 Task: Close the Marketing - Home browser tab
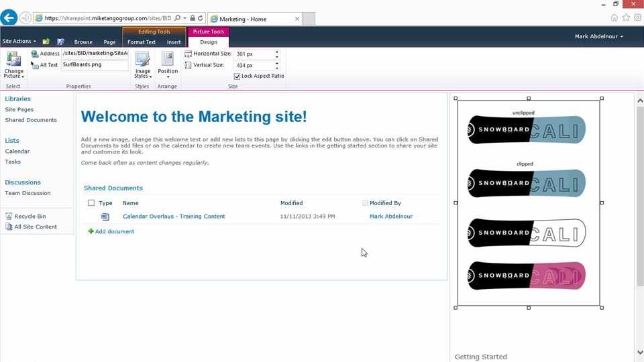pyautogui.click(x=297, y=19)
